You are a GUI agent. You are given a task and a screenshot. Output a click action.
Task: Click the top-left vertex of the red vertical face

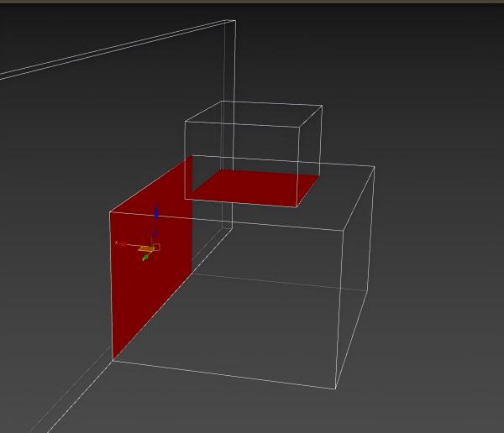pos(110,212)
